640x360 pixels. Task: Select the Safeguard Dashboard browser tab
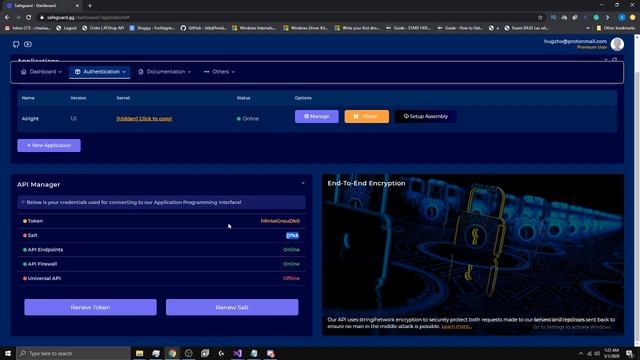pos(41,6)
